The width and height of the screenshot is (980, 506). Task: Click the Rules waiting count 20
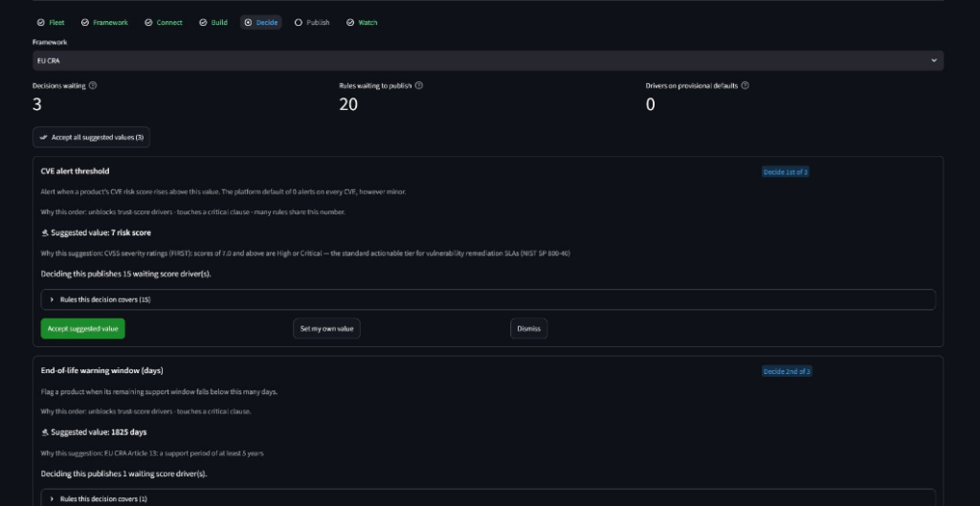[x=348, y=104]
